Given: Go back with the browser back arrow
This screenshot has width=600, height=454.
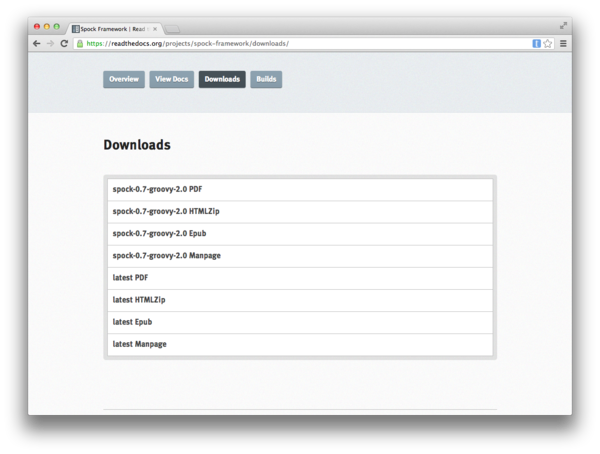Looking at the screenshot, I should click(x=37, y=44).
